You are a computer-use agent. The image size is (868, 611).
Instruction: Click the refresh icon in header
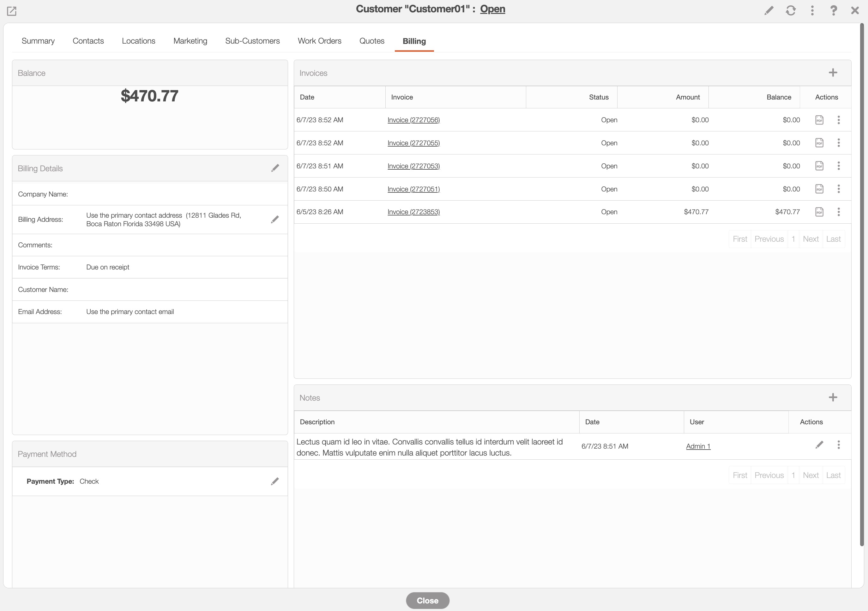(791, 10)
